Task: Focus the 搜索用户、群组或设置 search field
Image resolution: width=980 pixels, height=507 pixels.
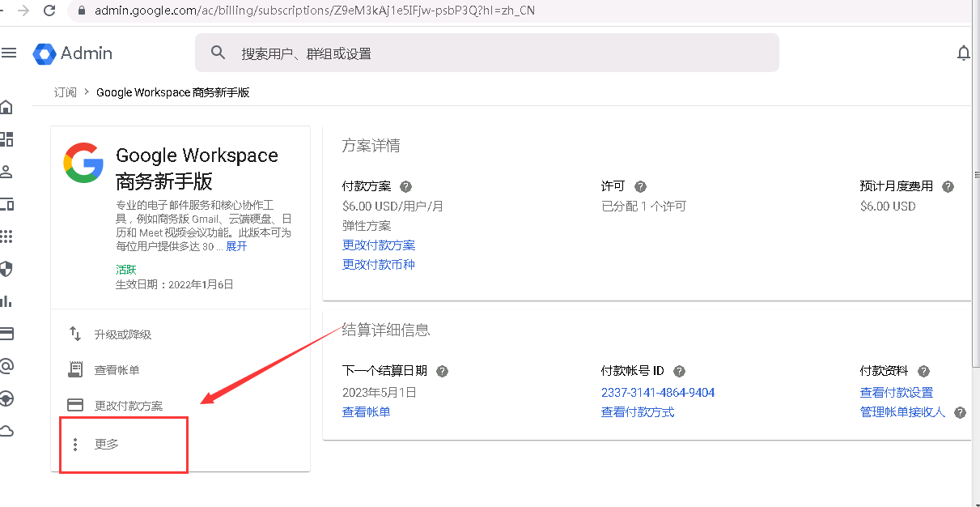Action: (x=487, y=53)
